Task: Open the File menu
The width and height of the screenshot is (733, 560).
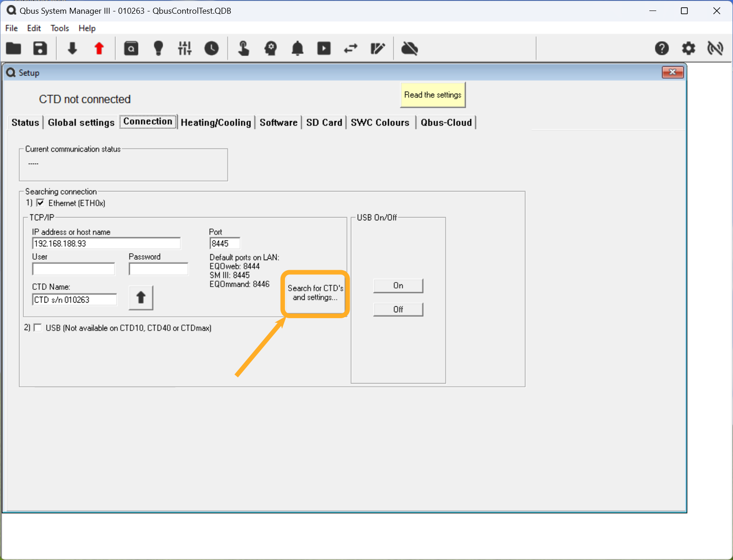Action: [x=11, y=28]
